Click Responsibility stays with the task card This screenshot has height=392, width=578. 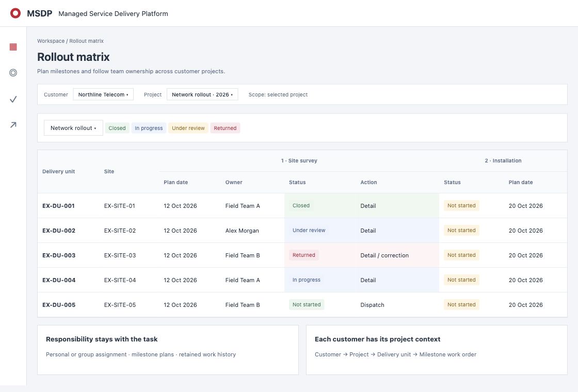[168, 350]
